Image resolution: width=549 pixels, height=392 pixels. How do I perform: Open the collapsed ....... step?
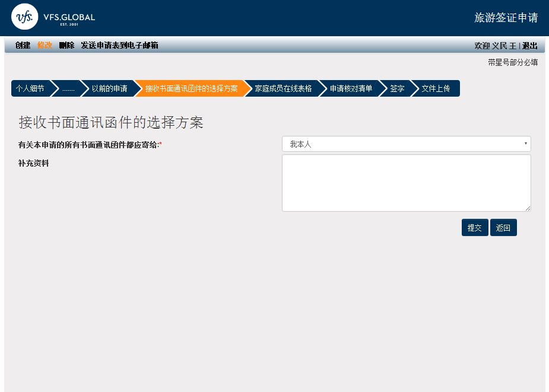(x=68, y=88)
